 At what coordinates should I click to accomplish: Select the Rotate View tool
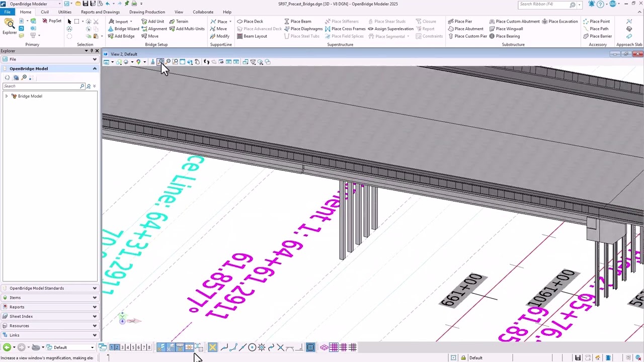(x=190, y=62)
